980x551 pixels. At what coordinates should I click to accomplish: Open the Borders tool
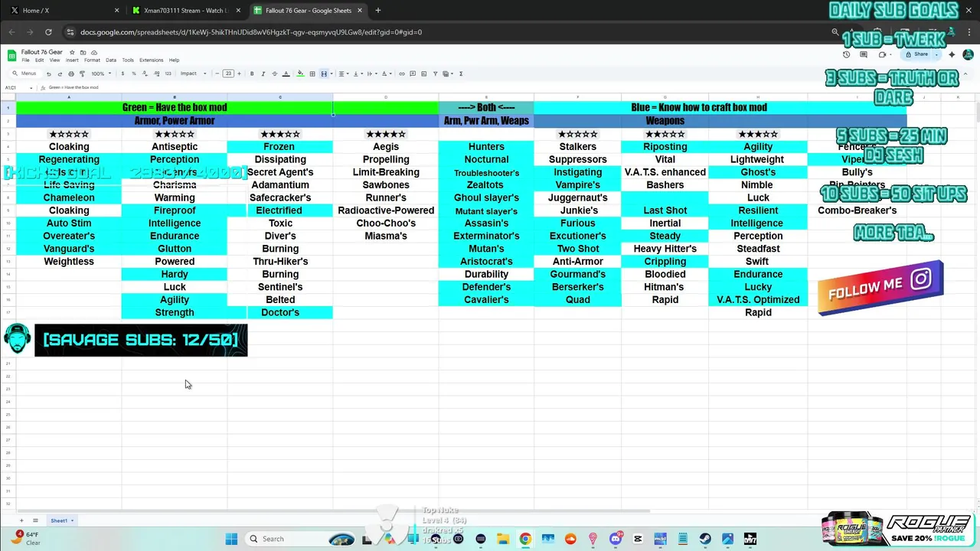[x=312, y=73]
